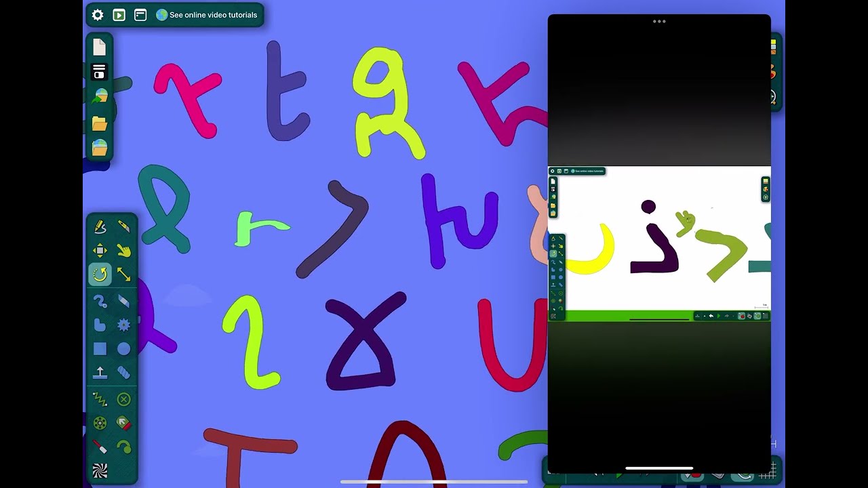Click the green play arrow in the floating video toolbar

click(719, 316)
